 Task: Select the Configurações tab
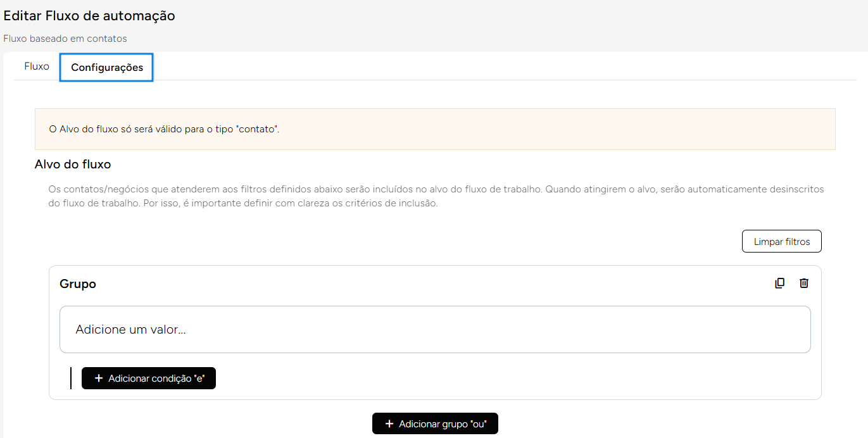tap(107, 68)
